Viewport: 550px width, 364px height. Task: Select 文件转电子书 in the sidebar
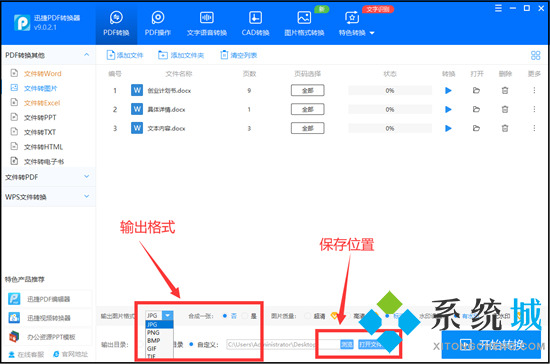click(x=44, y=162)
